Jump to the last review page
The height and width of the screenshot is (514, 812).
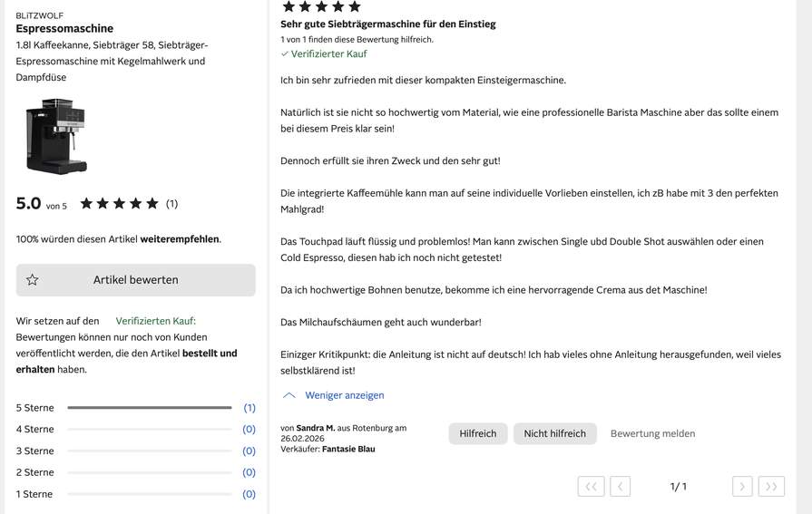[771, 487]
